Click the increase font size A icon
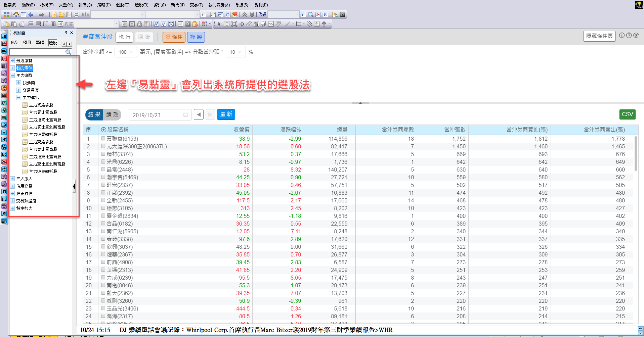The image size is (644, 337). click(156, 24)
